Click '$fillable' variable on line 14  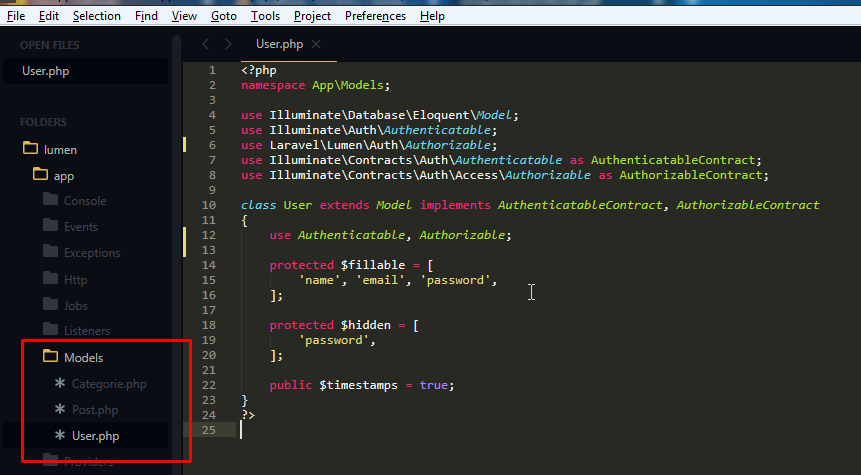373,265
